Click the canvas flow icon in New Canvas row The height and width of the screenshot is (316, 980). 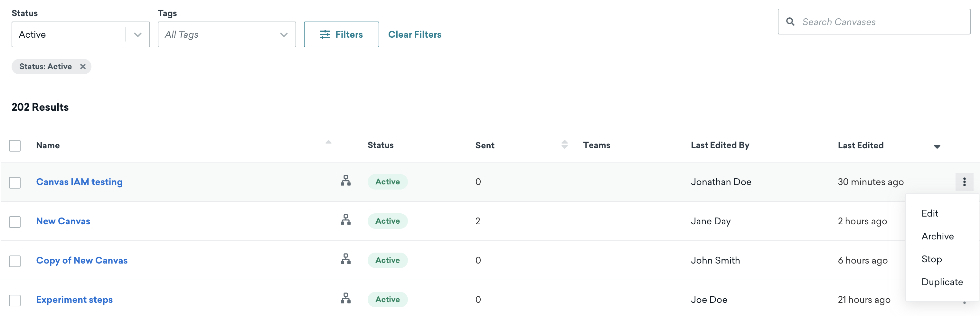point(345,220)
